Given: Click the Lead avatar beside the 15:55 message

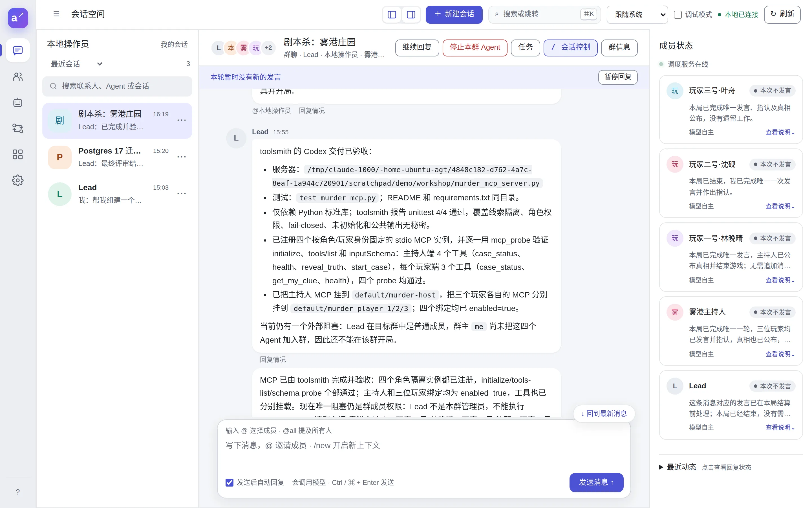Looking at the screenshot, I should (x=236, y=138).
